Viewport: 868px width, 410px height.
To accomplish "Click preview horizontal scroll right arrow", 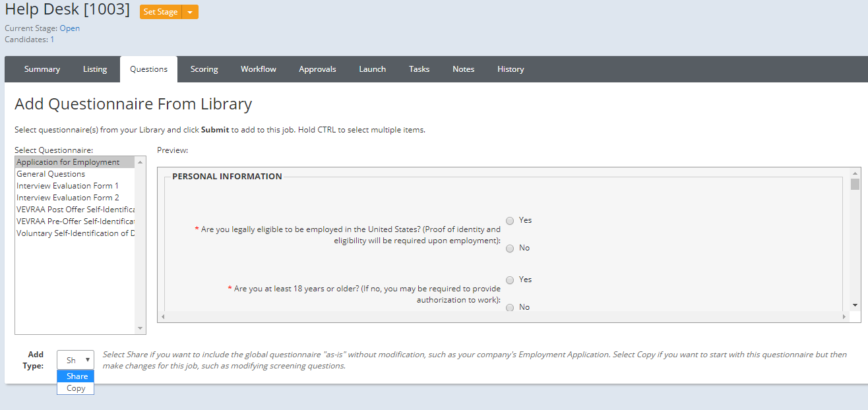I will pyautogui.click(x=844, y=317).
